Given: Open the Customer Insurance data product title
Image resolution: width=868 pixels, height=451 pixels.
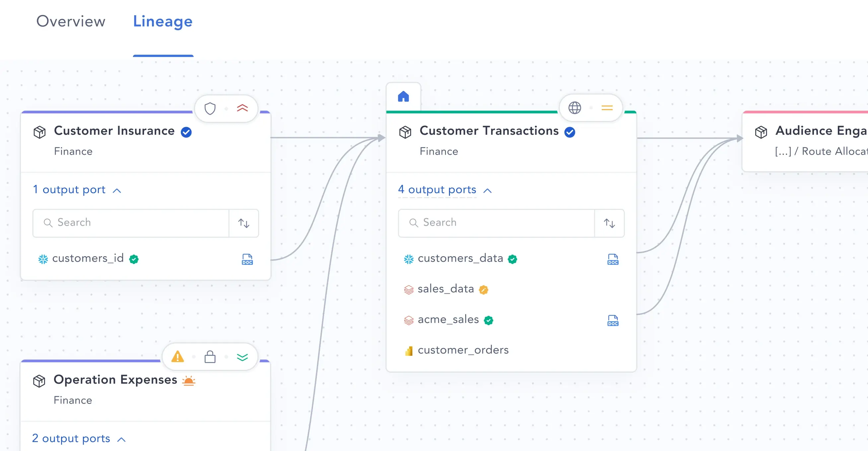Looking at the screenshot, I should [x=114, y=131].
